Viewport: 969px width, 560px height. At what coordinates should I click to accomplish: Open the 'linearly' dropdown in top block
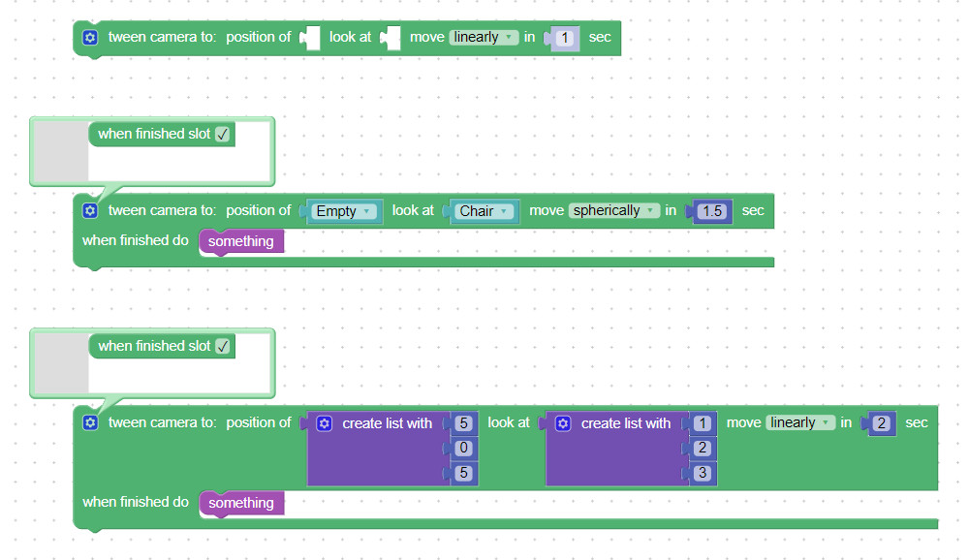coord(483,38)
